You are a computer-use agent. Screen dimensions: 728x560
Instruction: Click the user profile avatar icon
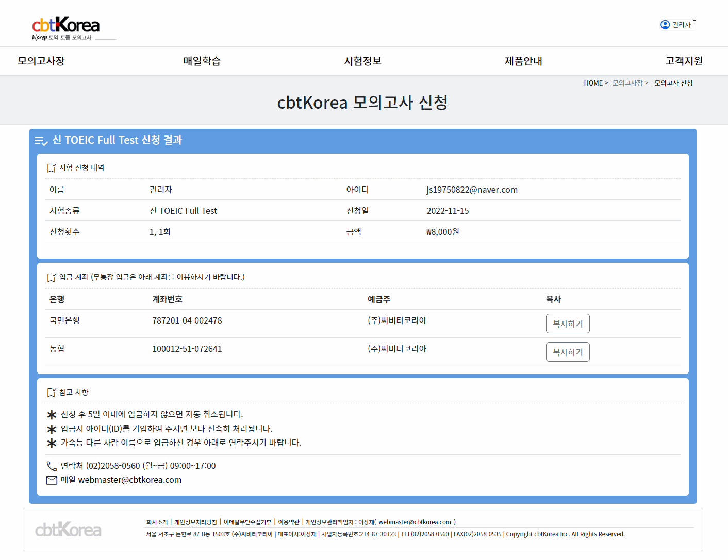tap(665, 25)
